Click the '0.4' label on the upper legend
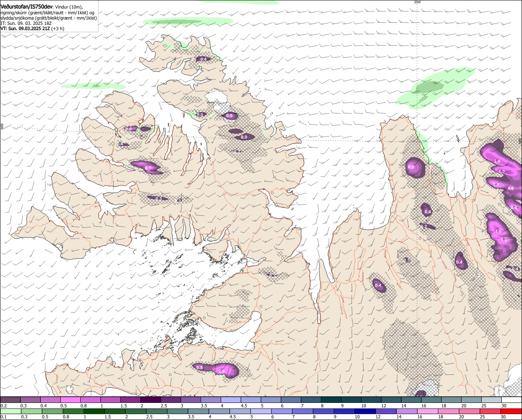This screenshot has width=522, height=420. click(44, 406)
